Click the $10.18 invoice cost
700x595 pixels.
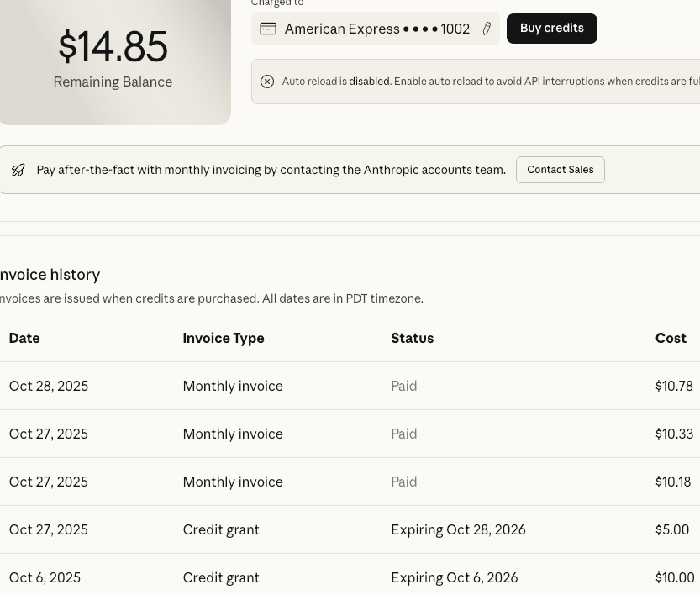tap(673, 482)
